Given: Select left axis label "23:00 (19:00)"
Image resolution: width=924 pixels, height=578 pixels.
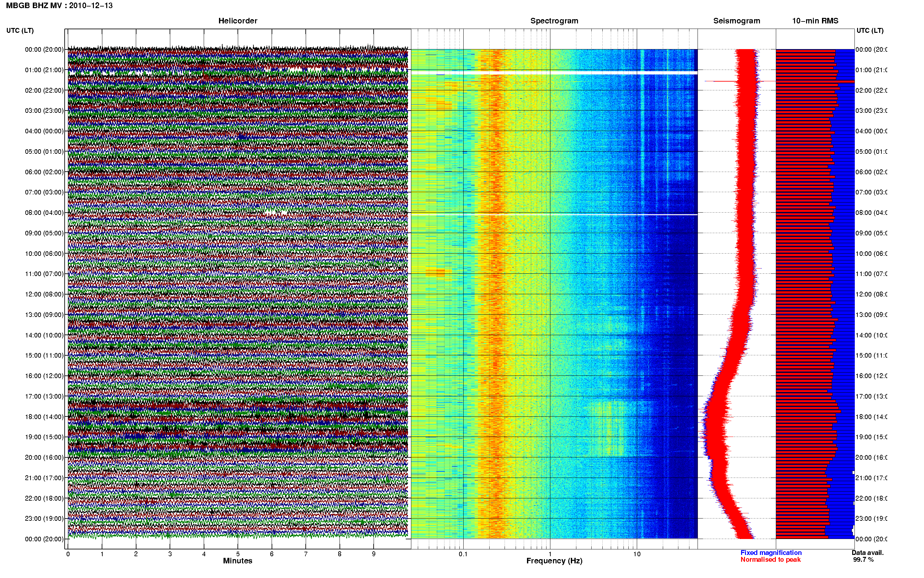Looking at the screenshot, I should (x=44, y=519).
